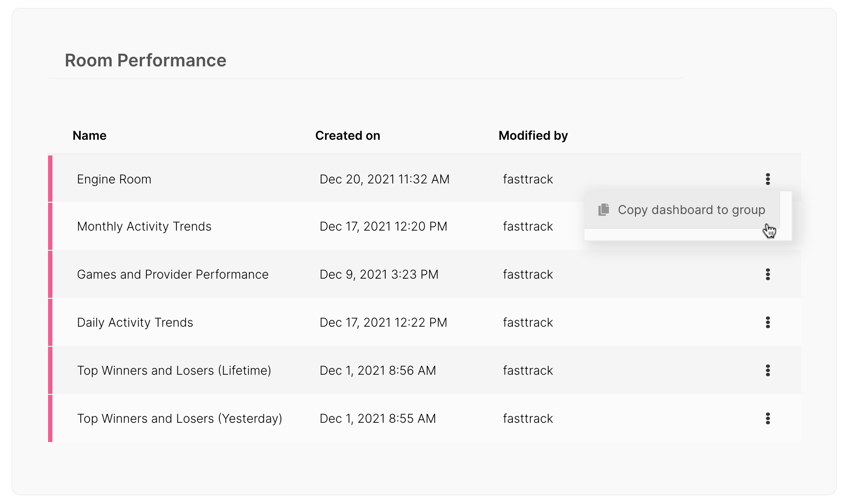The image size is (847, 504).
Task: Sort by the Created on column header
Action: click(348, 135)
